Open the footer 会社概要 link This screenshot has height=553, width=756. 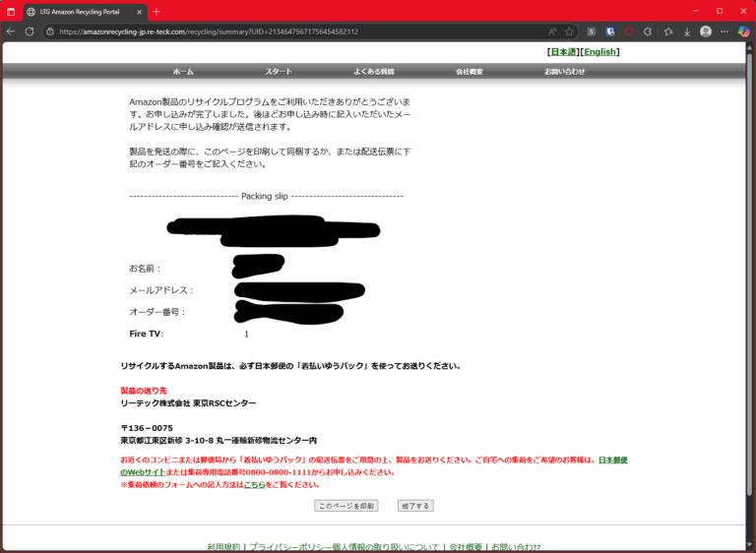pos(466,547)
